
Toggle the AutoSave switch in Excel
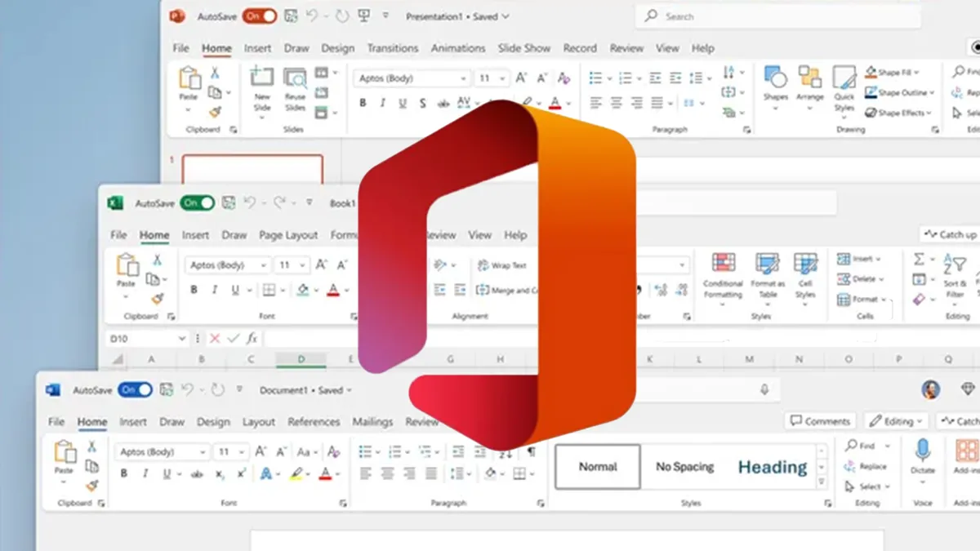(198, 203)
